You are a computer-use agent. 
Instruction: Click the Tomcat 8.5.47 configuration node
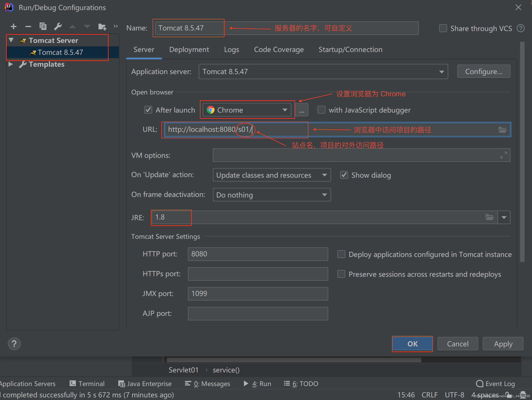tap(61, 52)
